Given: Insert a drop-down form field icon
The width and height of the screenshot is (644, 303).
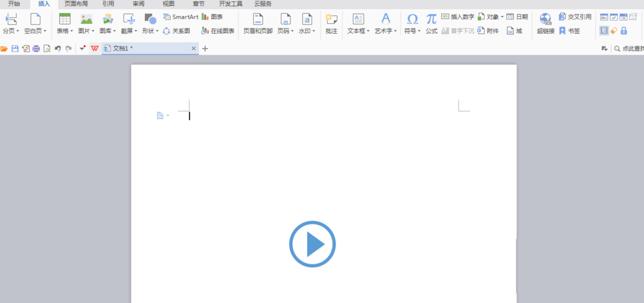Looking at the screenshot, I should point(623,17).
